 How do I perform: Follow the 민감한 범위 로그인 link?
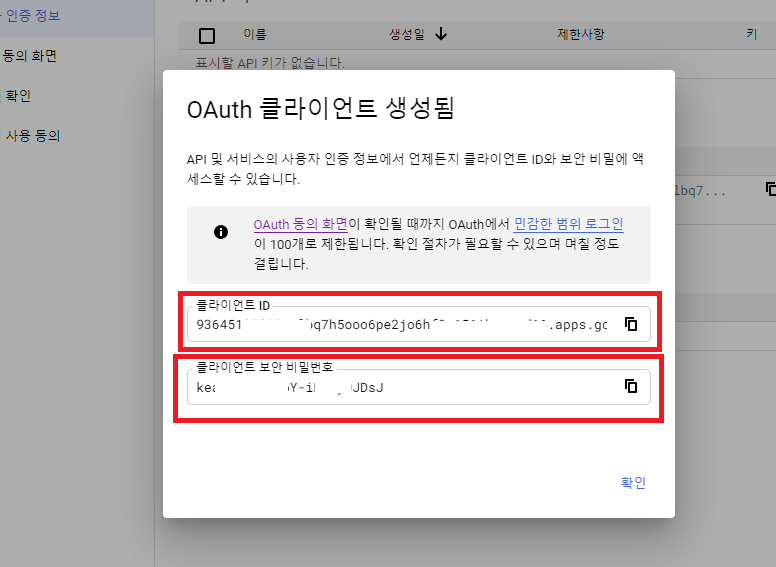click(x=568, y=224)
